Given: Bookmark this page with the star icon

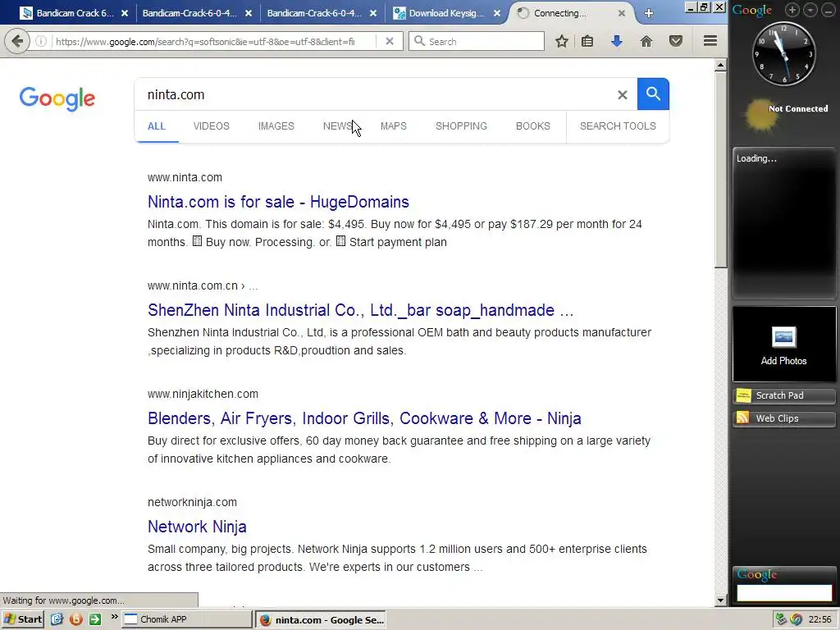Looking at the screenshot, I should coord(561,41).
